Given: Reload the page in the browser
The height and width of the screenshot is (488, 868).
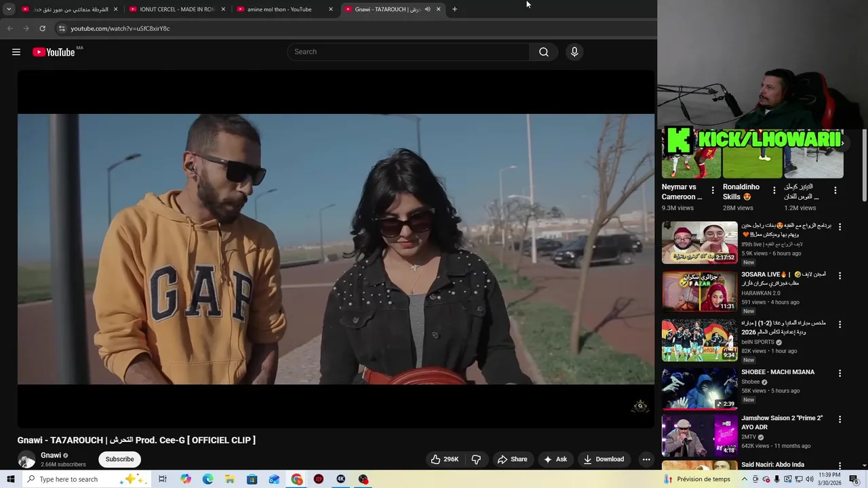Looking at the screenshot, I should (x=42, y=28).
